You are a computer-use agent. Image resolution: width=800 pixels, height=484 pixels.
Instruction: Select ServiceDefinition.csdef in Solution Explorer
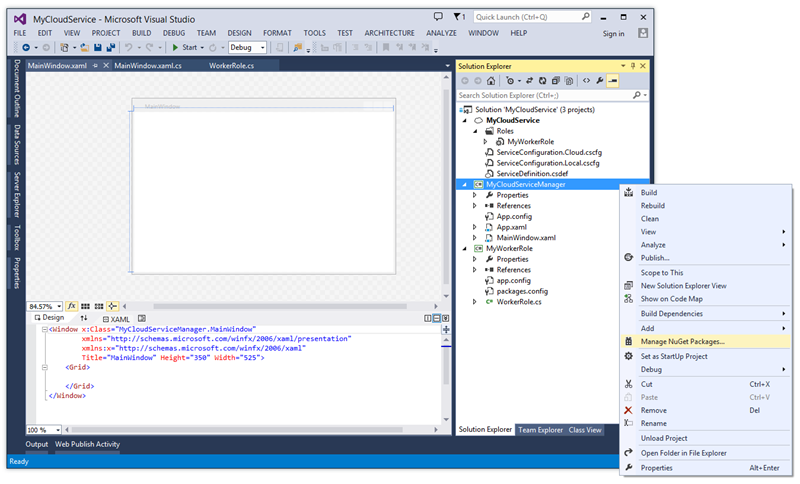coord(532,174)
